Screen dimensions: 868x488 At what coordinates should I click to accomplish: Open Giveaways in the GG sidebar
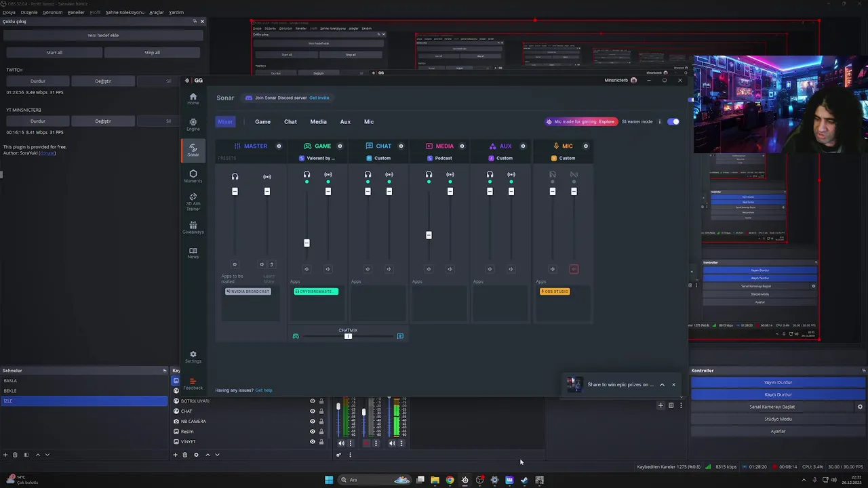coord(193,228)
